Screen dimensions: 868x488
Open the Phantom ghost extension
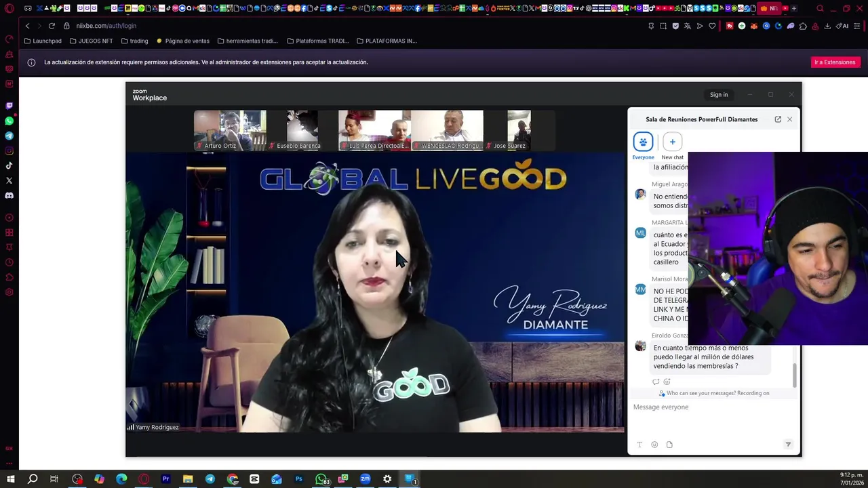791,26
